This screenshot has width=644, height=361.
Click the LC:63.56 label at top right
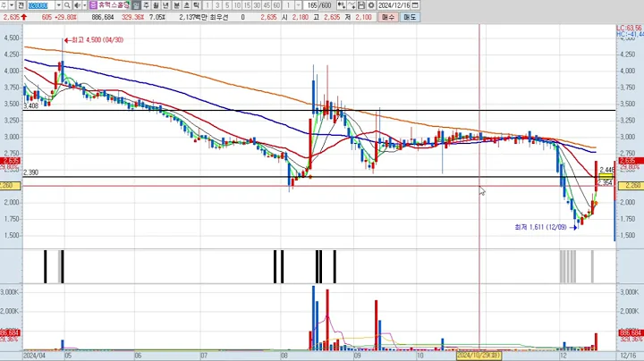point(630,28)
